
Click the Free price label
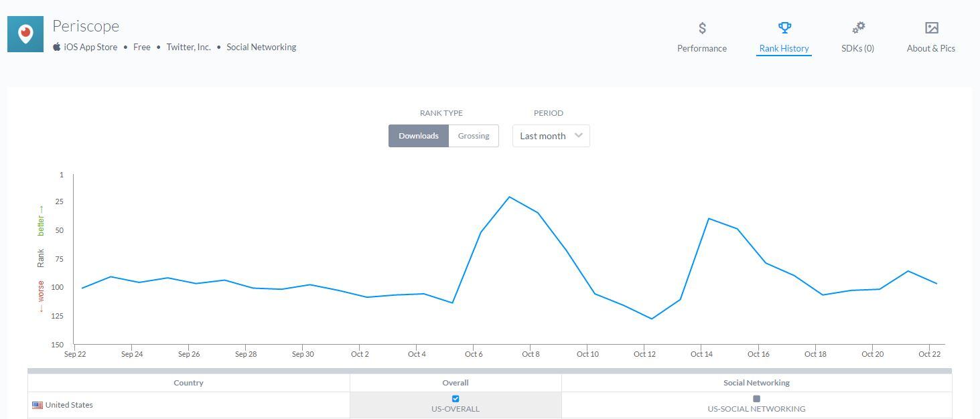point(142,47)
